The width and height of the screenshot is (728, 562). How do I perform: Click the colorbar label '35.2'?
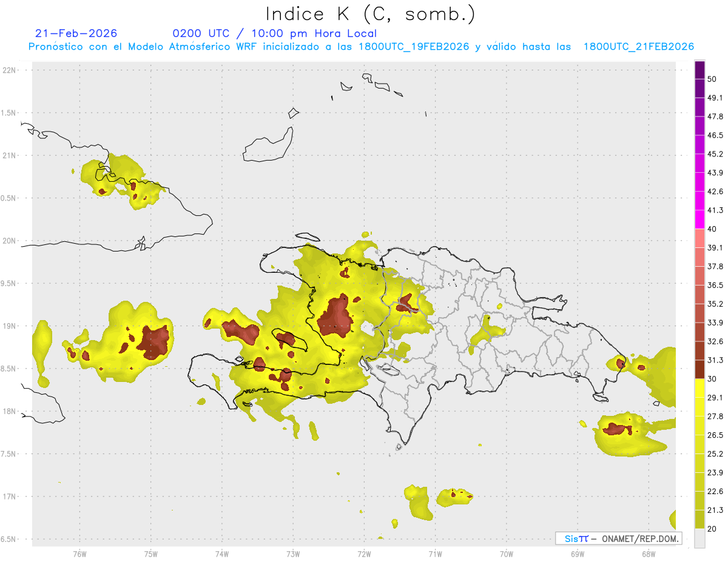point(715,304)
